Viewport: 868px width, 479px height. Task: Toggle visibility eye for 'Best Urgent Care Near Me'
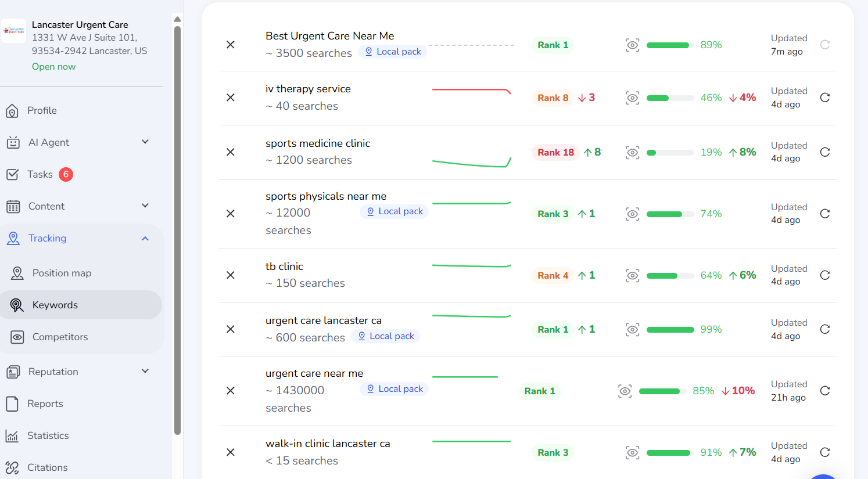pyautogui.click(x=632, y=45)
